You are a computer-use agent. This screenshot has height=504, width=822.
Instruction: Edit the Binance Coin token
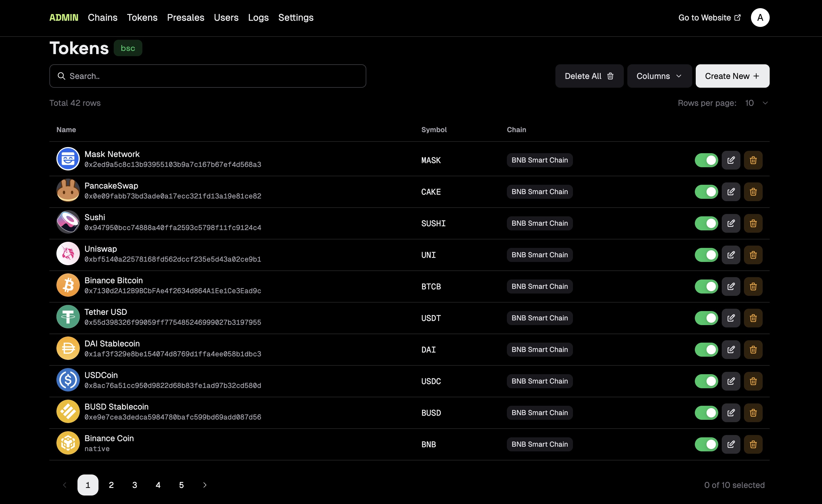731,444
